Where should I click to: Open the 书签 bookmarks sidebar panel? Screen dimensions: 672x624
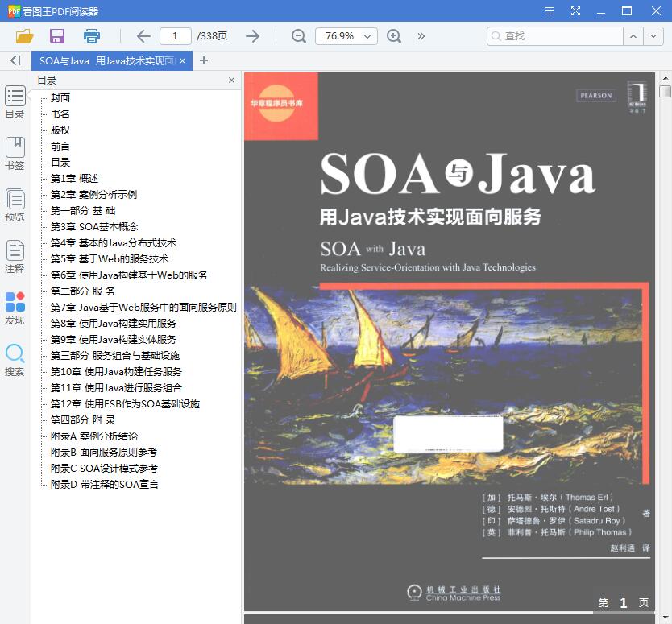click(15, 154)
